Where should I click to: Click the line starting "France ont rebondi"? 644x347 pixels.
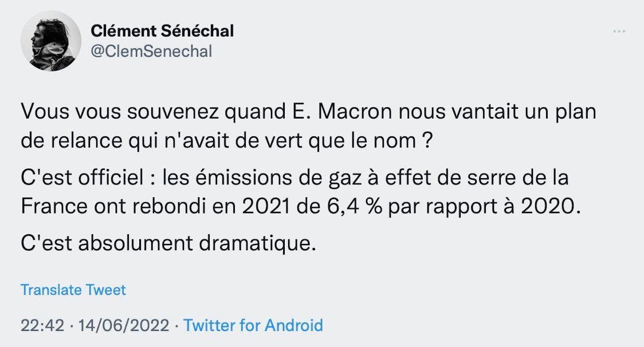coord(301,206)
